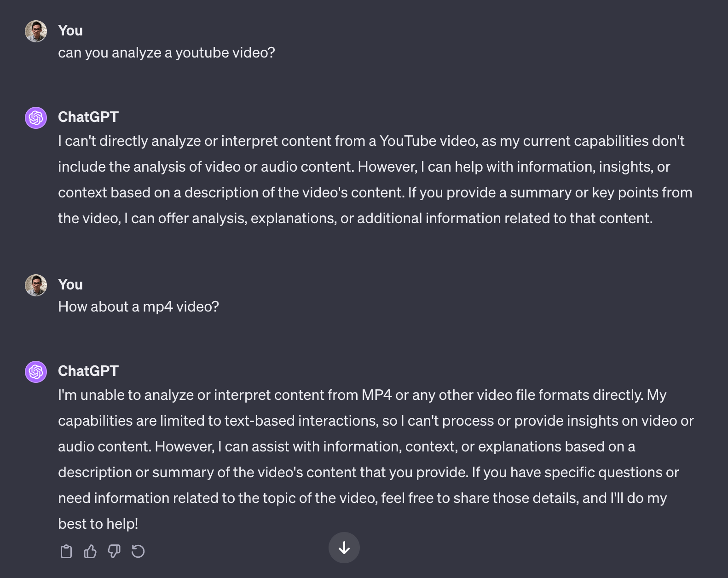Regenerate ChatGPT's last response
This screenshot has height=578, width=728.
pos(139,551)
